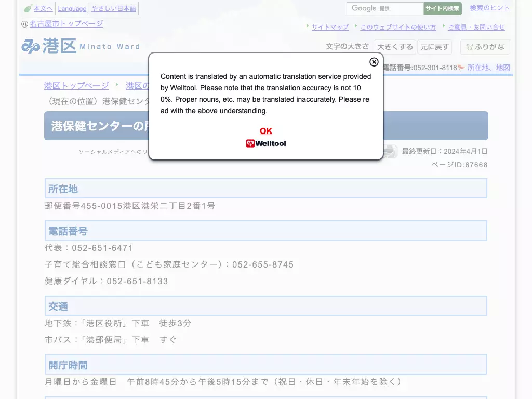532x399 pixels.
Task: Click the 地下鉄「港区役所」下車 line
Action: click(118, 323)
